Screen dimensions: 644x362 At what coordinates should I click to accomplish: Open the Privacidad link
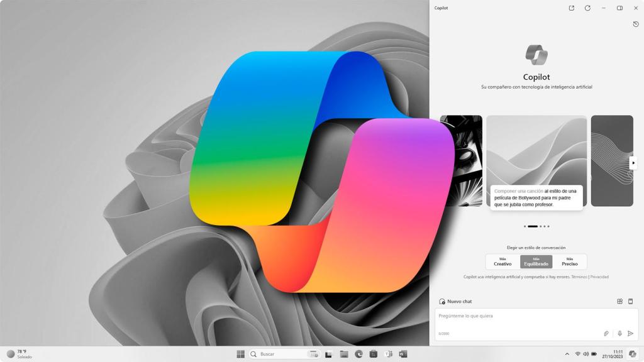(x=599, y=277)
